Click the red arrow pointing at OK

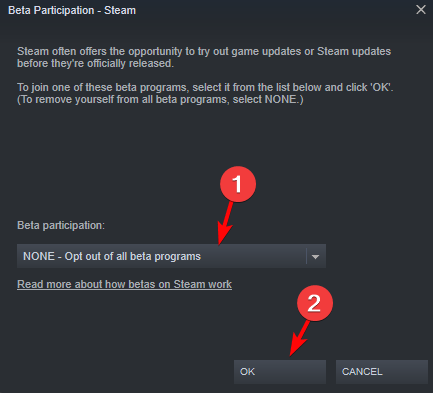point(299,338)
